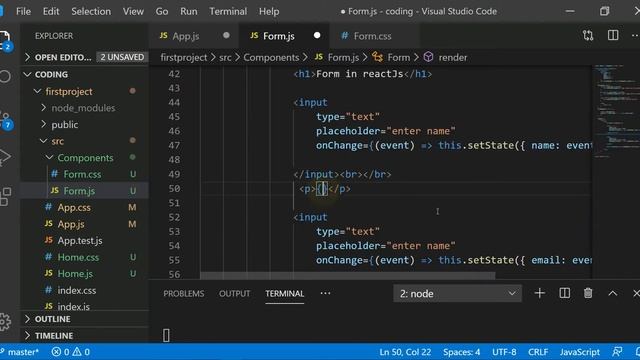The width and height of the screenshot is (640, 360).
Task: Open the Edit menu
Action: tap(51, 11)
